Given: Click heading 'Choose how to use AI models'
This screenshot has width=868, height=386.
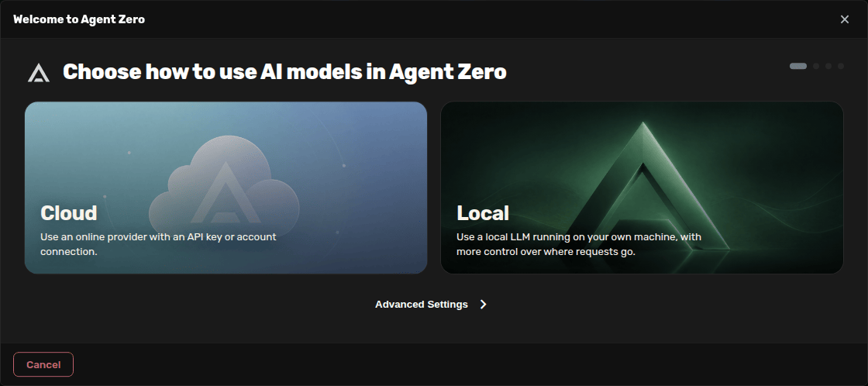Looking at the screenshot, I should [284, 72].
